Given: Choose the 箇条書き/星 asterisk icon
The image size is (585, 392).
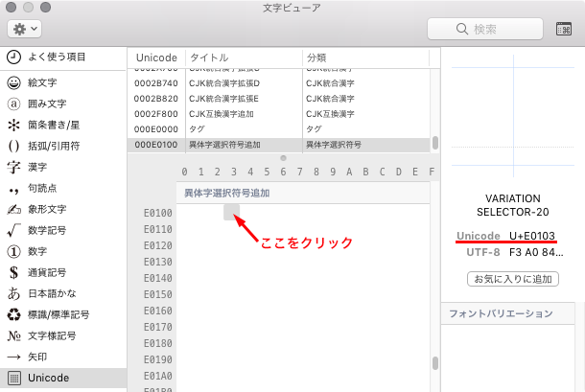Looking at the screenshot, I should 14,126.
